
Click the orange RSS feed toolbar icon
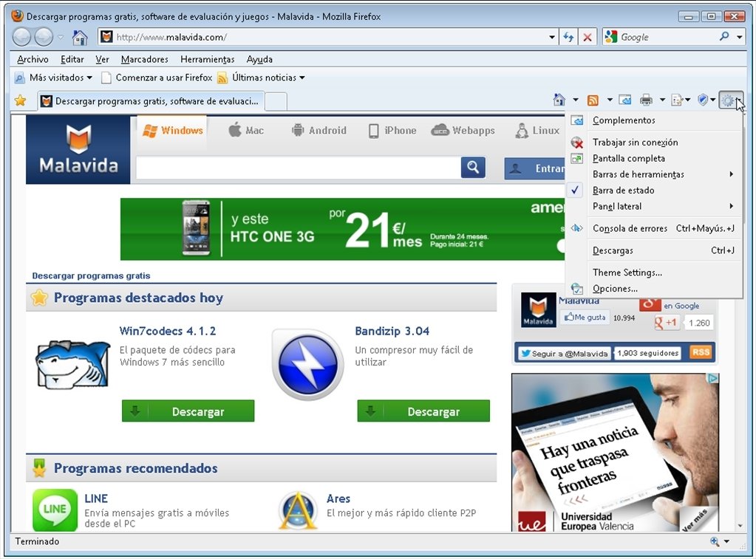[x=593, y=100]
